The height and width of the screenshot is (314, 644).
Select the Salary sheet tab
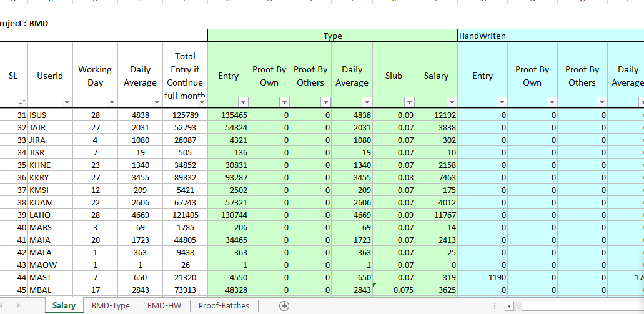[x=64, y=306]
